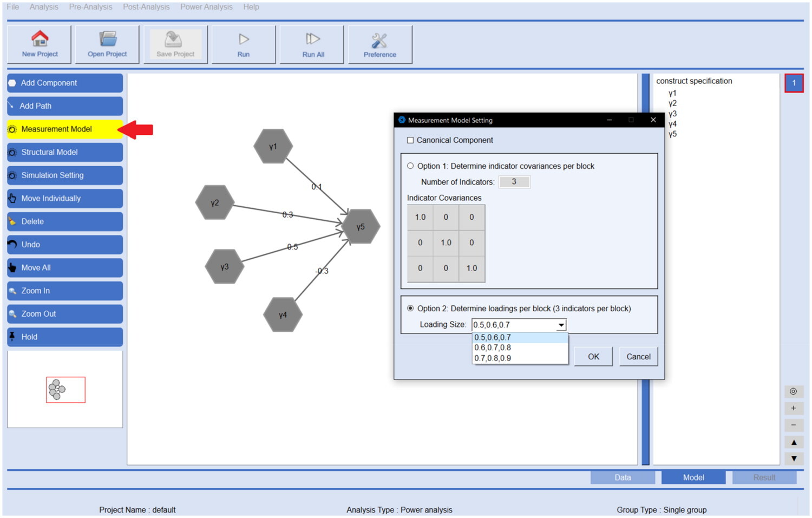
Task: Select Option 2 loadings per block radio
Action: click(410, 309)
